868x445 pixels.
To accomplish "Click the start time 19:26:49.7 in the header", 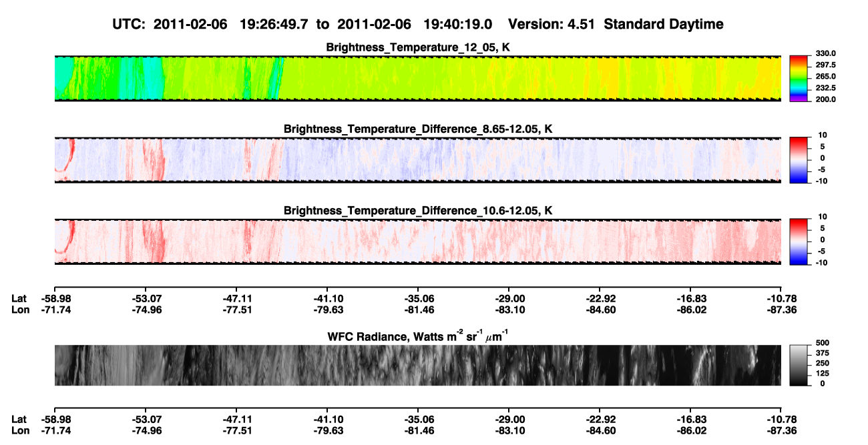I will [275, 24].
